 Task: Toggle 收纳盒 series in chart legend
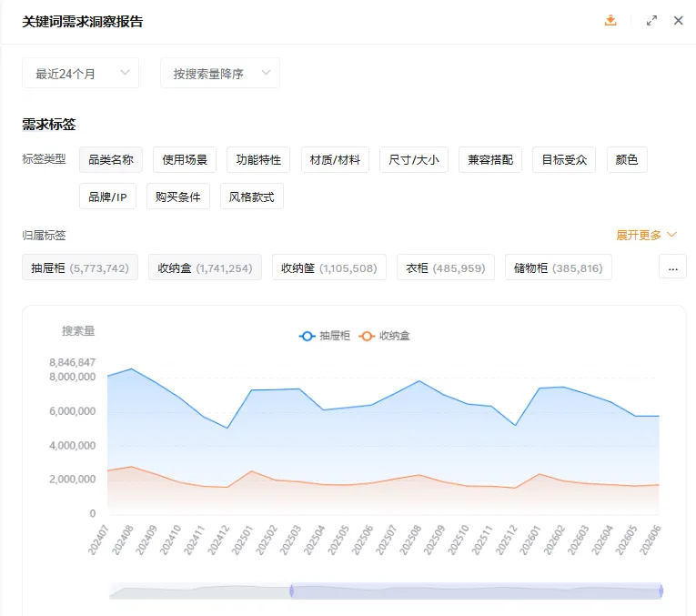click(385, 336)
